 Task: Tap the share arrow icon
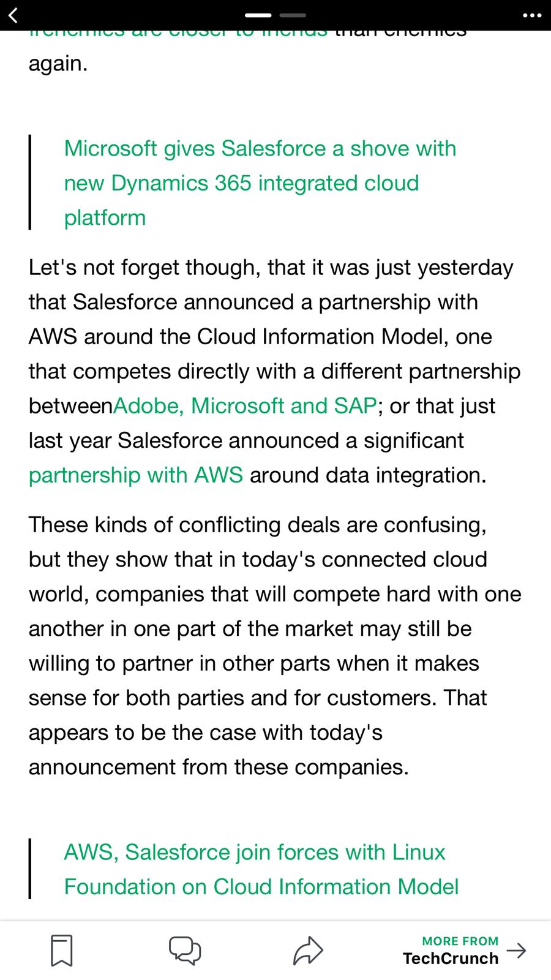[x=307, y=950]
